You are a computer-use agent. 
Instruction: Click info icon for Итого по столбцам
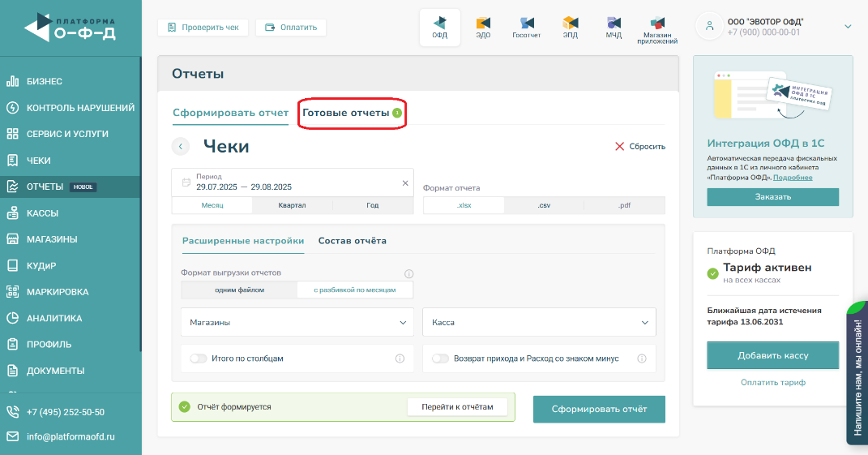coord(400,358)
